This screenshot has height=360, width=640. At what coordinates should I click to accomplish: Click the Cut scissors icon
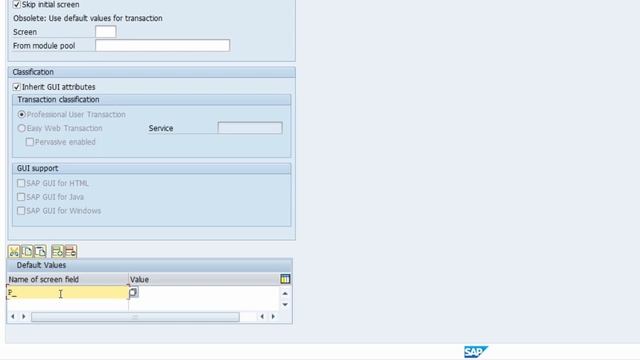pos(14,251)
